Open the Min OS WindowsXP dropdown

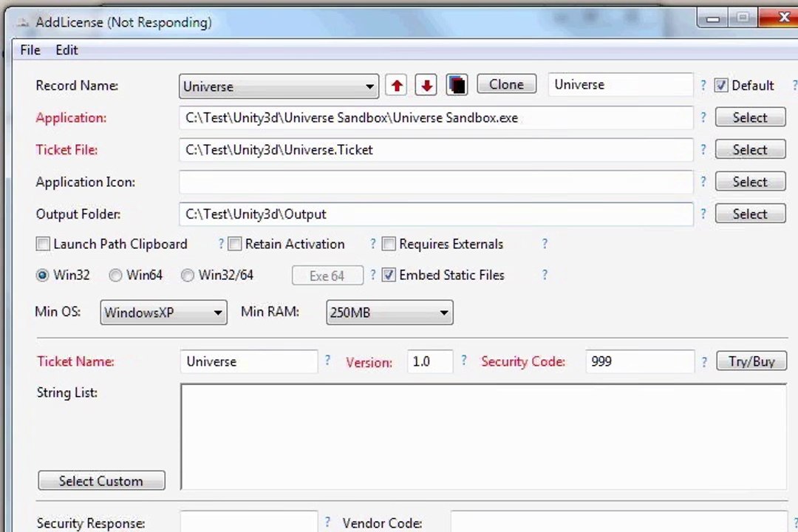pos(163,312)
